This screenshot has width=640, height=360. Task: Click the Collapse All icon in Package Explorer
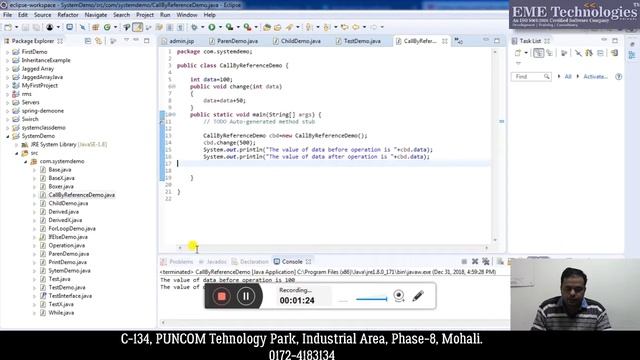(x=88, y=41)
